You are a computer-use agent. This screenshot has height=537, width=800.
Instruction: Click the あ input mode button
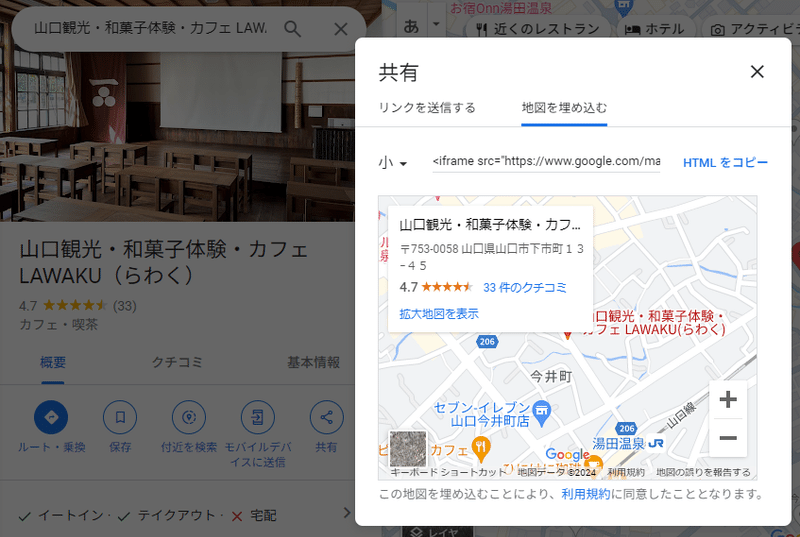coord(411,25)
